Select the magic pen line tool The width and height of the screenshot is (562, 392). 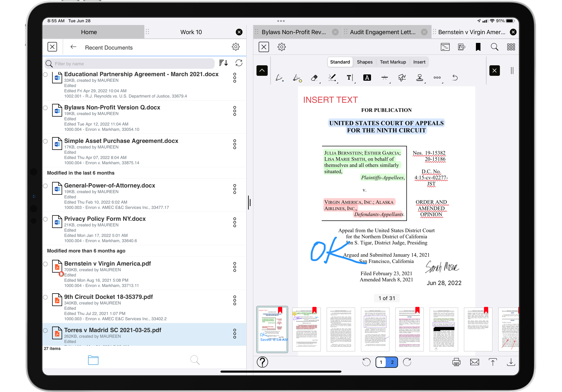coord(332,78)
